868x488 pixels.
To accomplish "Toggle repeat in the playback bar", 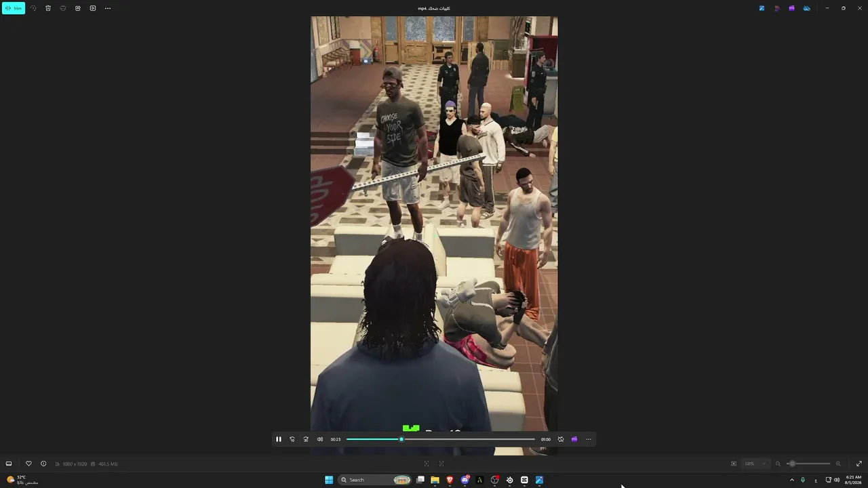I will pyautogui.click(x=561, y=439).
